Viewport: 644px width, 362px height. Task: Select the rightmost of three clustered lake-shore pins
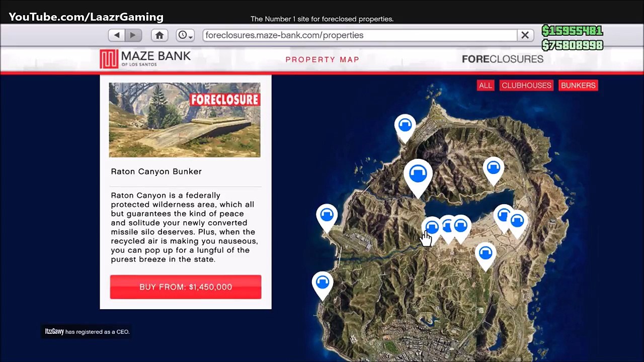pyautogui.click(x=461, y=229)
